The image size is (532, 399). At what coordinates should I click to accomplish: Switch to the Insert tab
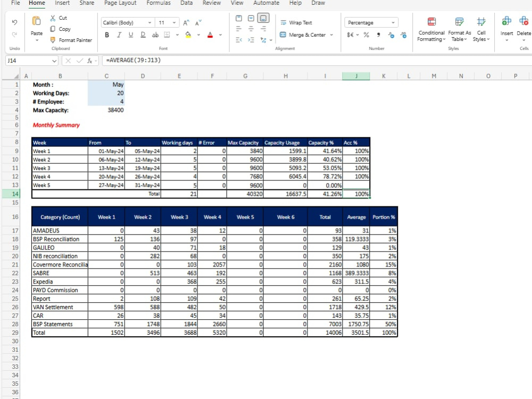point(62,3)
